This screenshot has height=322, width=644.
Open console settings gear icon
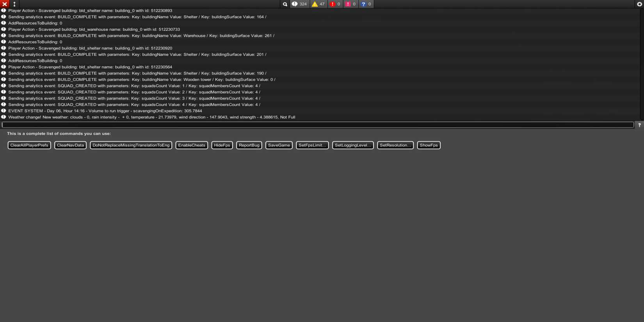click(639, 4)
